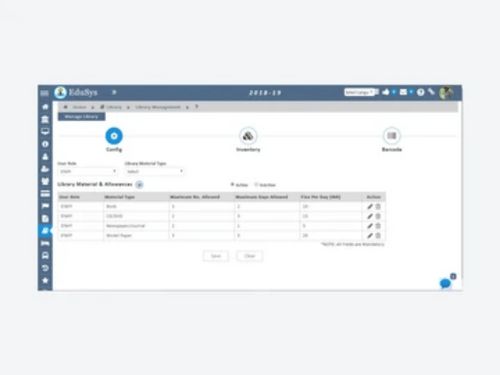
Task: Open the user-with-badge sidebar icon
Action: [45, 169]
